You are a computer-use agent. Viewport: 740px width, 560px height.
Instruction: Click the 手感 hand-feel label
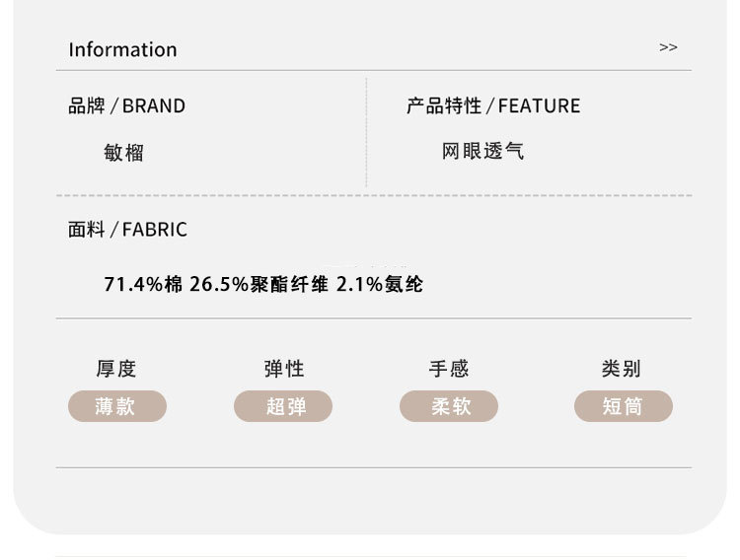coord(449,369)
